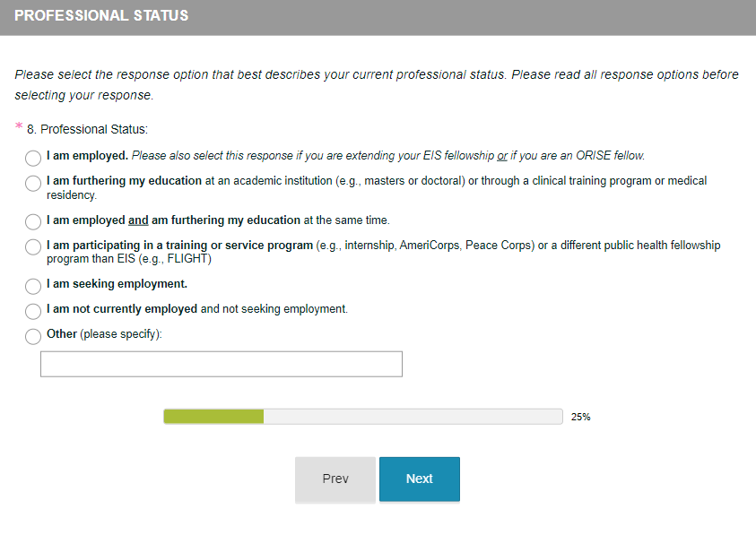This screenshot has width=756, height=535.
Task: Select the "I am employed." radio button
Action: tap(33, 158)
